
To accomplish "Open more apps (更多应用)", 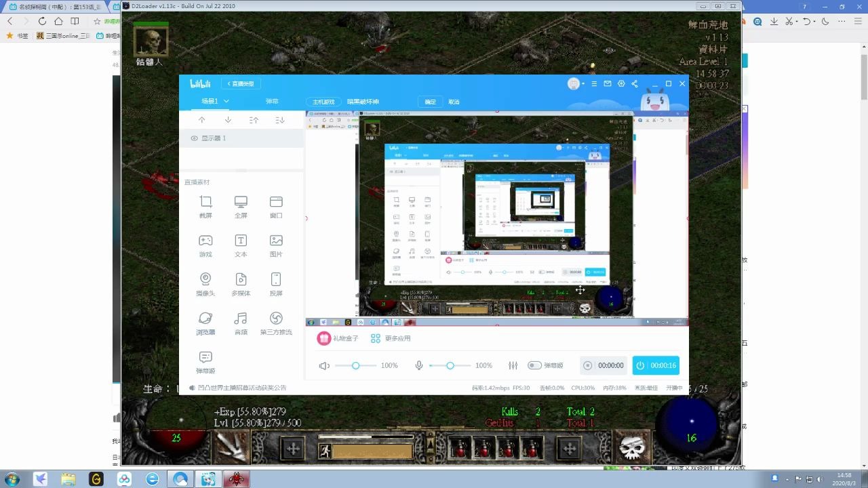I will [x=391, y=338].
